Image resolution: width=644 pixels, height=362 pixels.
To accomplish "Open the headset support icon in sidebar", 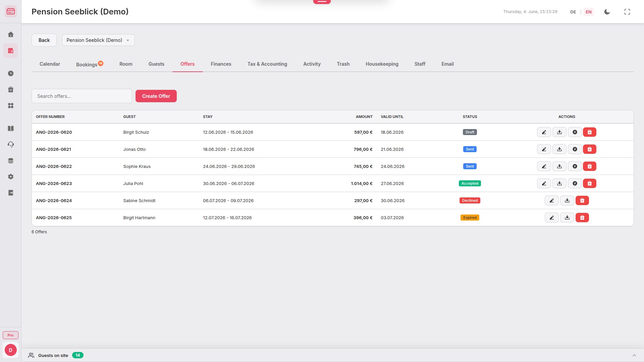I will (x=11, y=144).
